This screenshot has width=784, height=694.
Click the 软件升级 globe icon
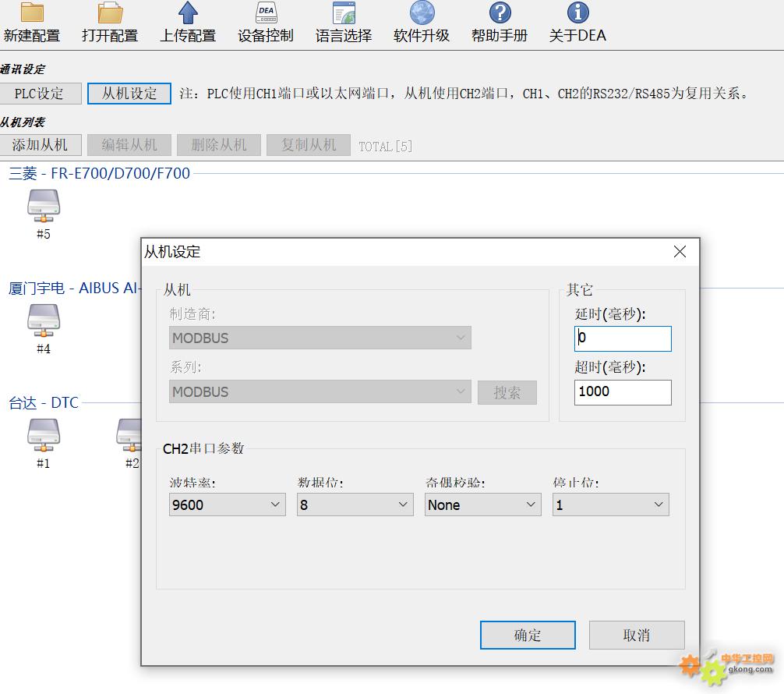[x=422, y=13]
